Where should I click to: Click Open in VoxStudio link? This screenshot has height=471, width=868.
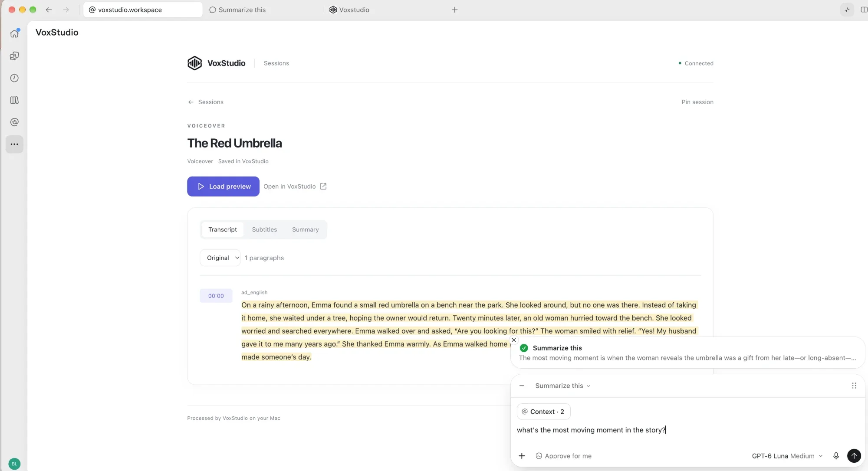(x=295, y=186)
